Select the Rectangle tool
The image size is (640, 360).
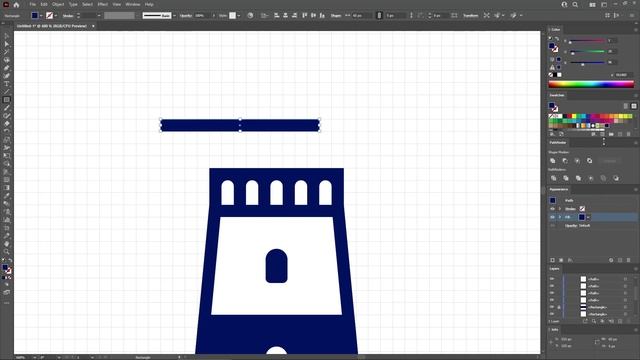click(7, 100)
